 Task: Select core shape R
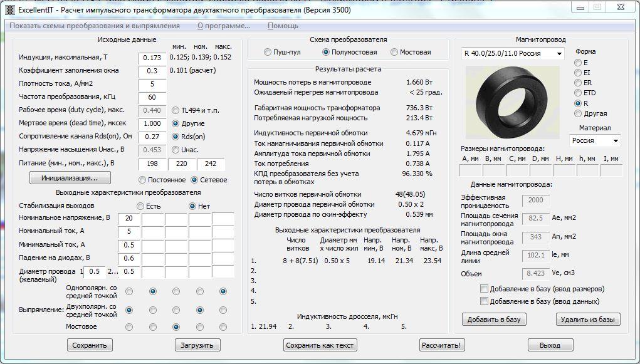578,103
